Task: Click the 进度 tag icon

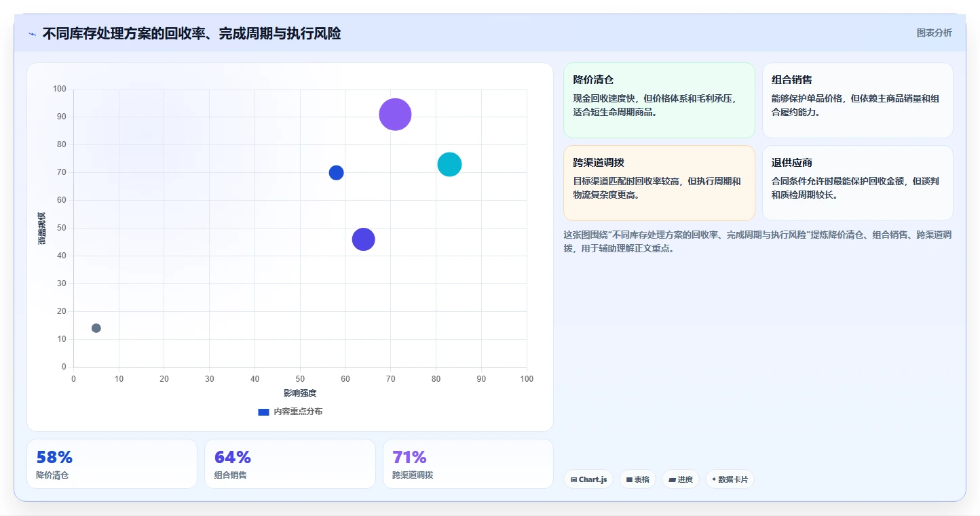Action: (672, 479)
